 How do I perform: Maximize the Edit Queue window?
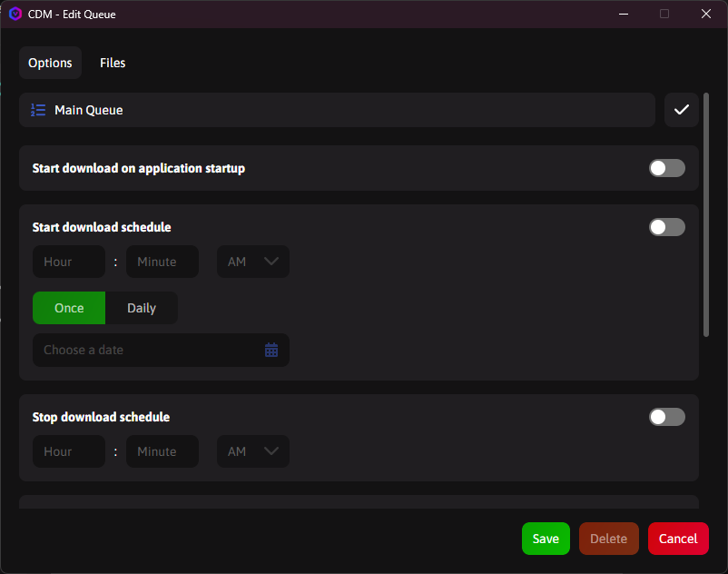tap(664, 14)
